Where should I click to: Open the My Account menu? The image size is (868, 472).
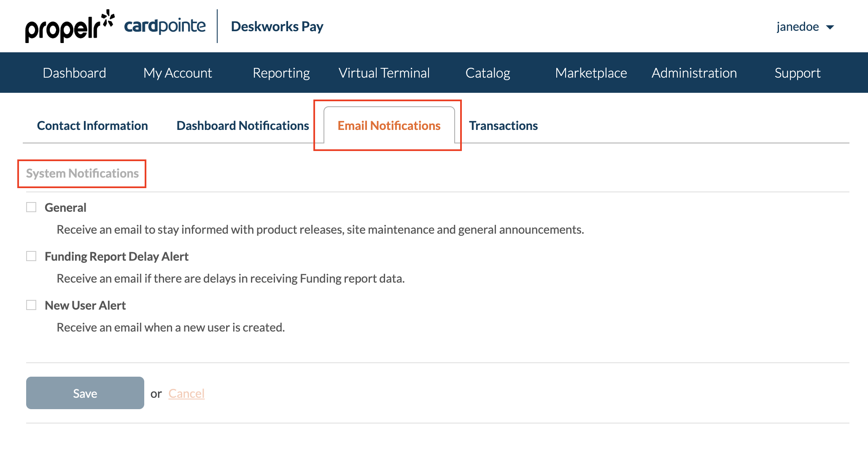pos(178,73)
